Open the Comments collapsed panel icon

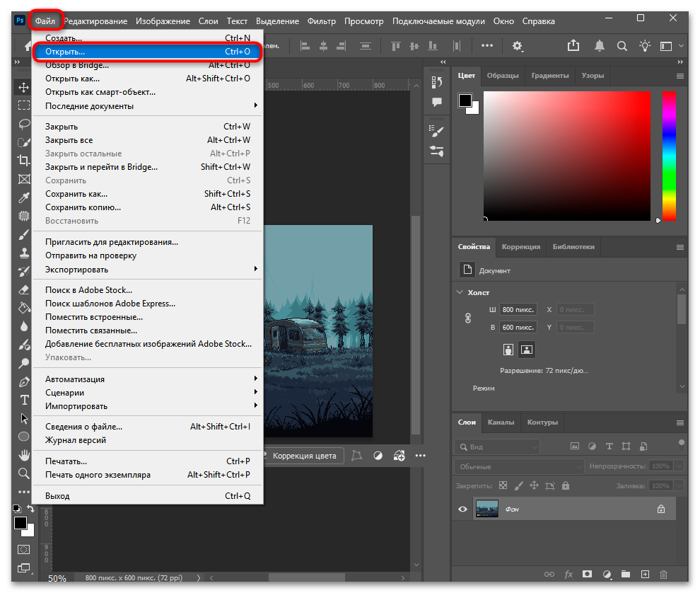[436, 102]
